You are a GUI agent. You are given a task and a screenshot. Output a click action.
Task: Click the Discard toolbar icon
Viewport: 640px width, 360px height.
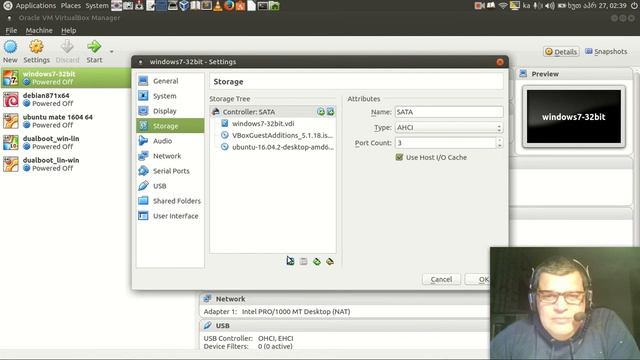point(67,47)
